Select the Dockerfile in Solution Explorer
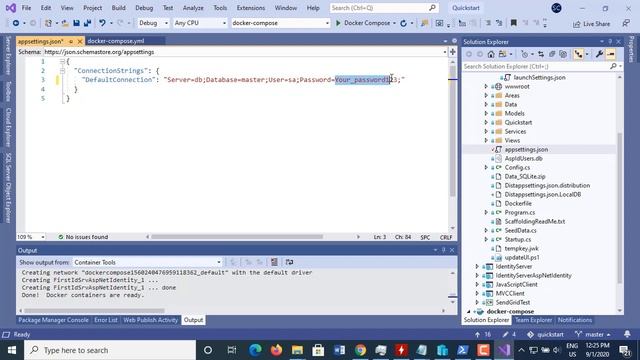Image resolution: width=640 pixels, height=360 pixels. [518, 203]
